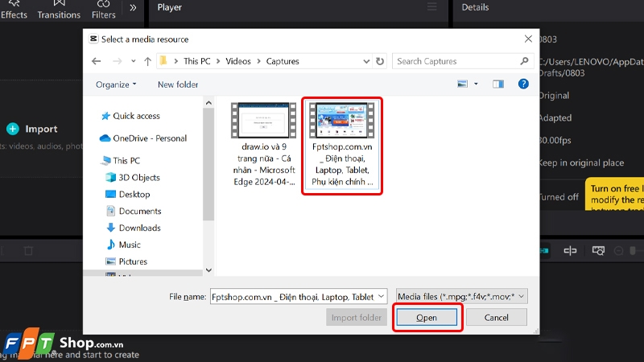
Task: Open Music folder in sidebar
Action: pos(124,245)
